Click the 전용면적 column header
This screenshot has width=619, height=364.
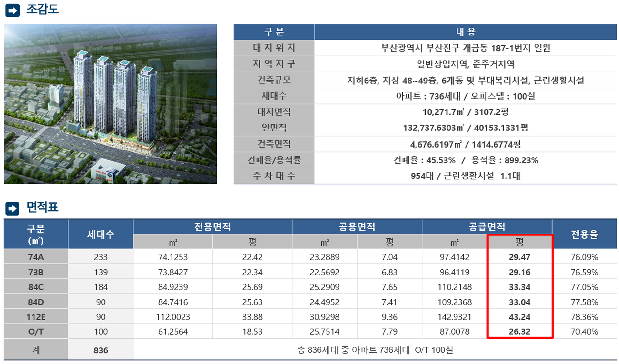(x=212, y=227)
